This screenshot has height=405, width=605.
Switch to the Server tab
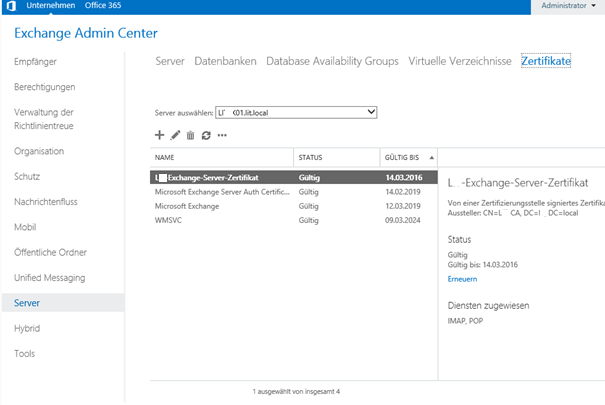[x=170, y=61]
